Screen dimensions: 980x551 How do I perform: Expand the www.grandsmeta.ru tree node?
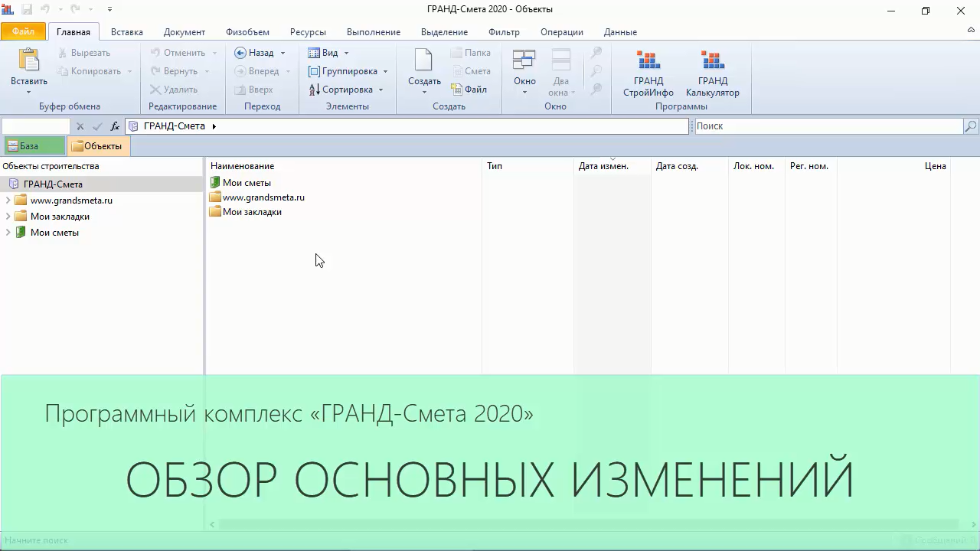pos(8,201)
